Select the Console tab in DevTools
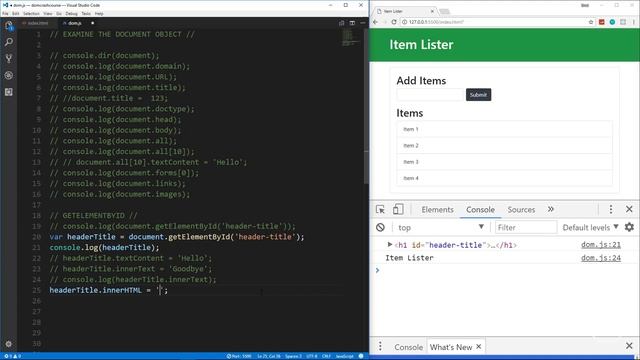This screenshot has height=360, width=640. pyautogui.click(x=480, y=209)
